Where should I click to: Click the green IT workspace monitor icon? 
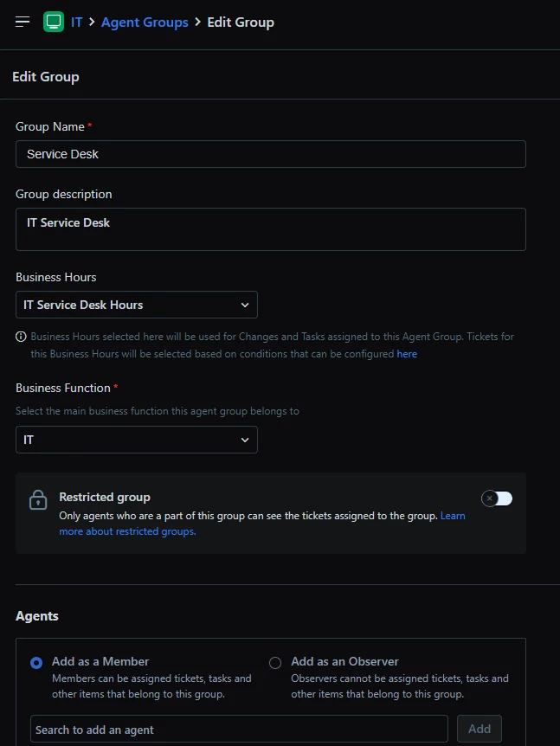click(x=54, y=22)
